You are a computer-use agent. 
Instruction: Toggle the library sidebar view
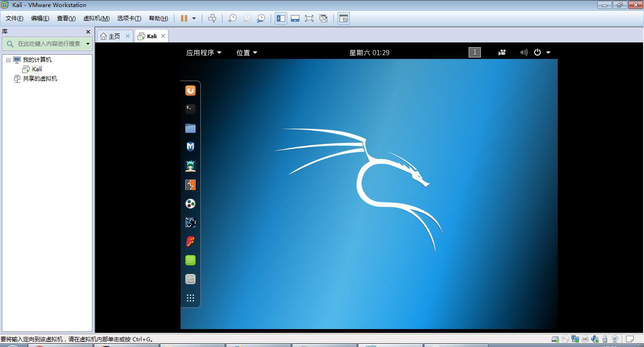[x=281, y=18]
